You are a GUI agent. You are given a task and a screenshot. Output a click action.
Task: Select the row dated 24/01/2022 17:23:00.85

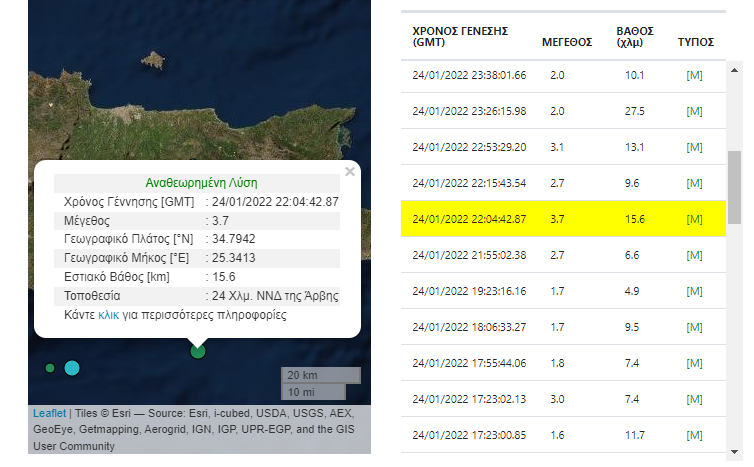pos(563,435)
